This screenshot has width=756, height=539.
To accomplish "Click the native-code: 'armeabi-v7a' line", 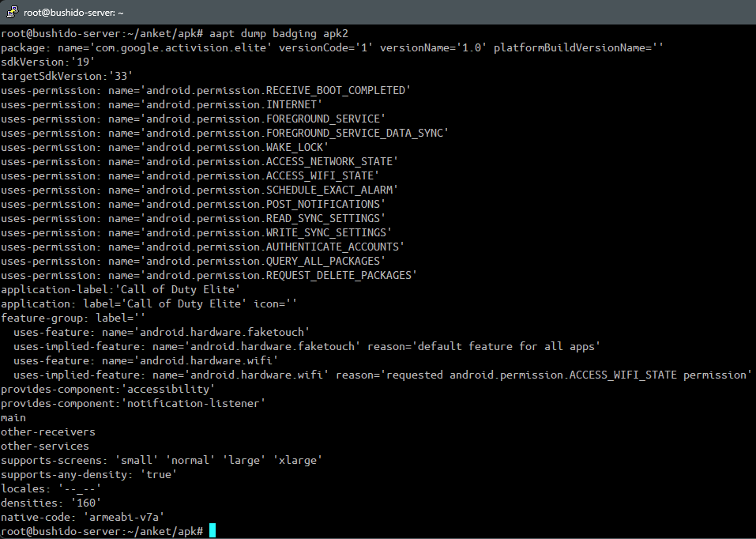I will 82,518.
